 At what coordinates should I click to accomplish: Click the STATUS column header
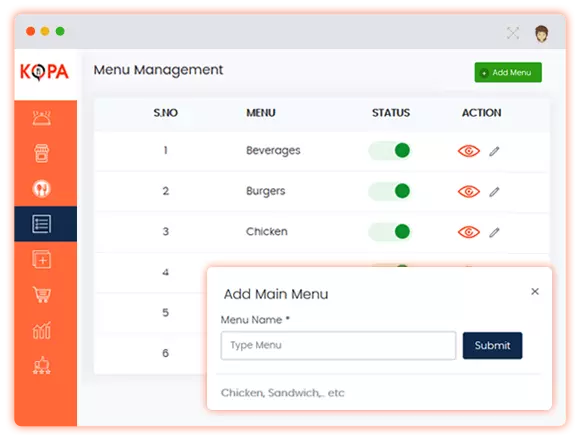391,113
